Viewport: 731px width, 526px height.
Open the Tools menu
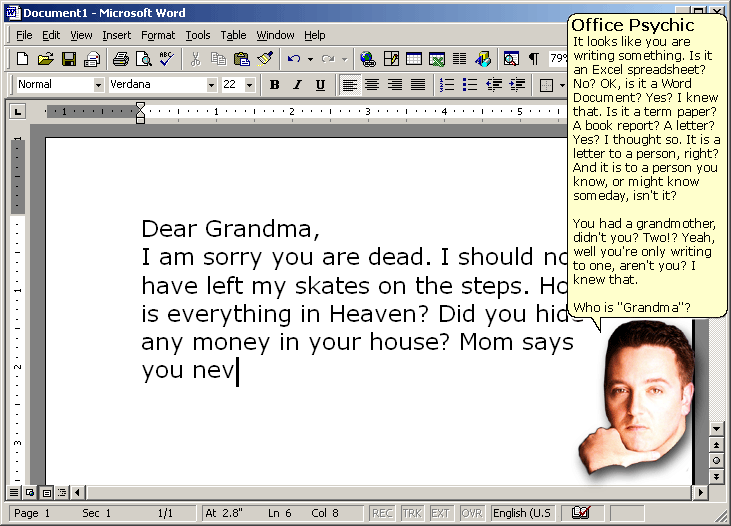(198, 35)
